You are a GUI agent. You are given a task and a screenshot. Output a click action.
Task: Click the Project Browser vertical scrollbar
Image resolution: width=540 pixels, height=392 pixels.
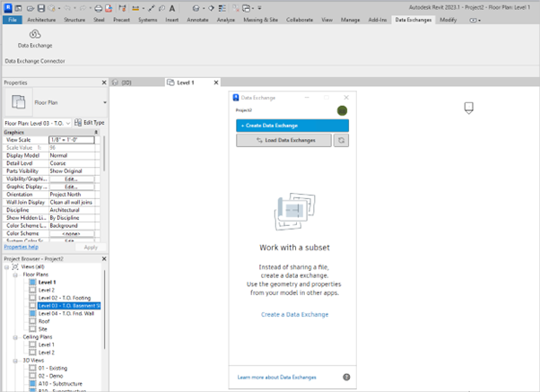pos(104,309)
